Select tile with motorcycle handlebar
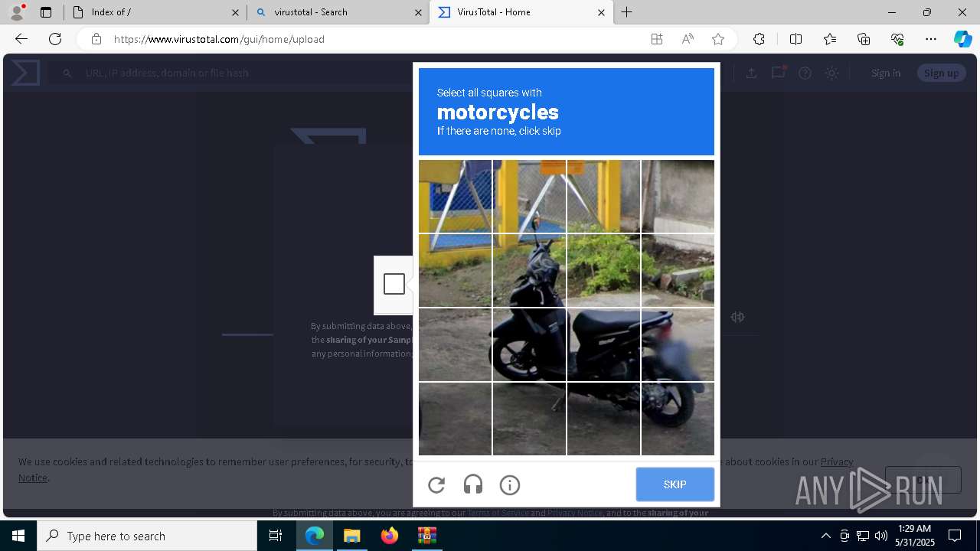Viewport: 980px width, 551px height. 529,270
